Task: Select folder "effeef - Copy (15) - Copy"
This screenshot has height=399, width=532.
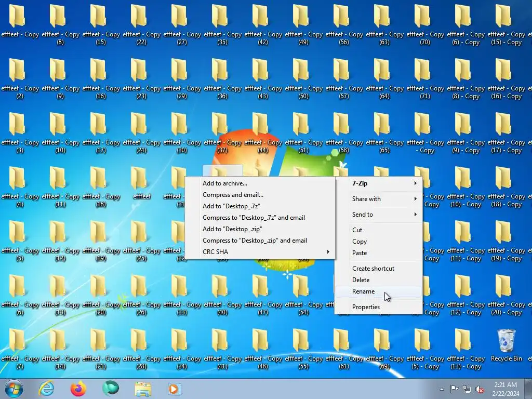Action: click(x=506, y=25)
